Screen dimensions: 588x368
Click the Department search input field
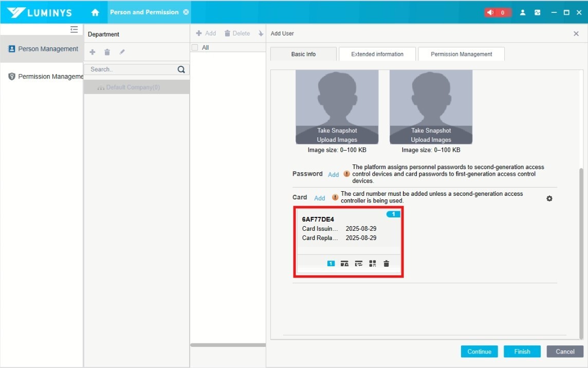132,69
